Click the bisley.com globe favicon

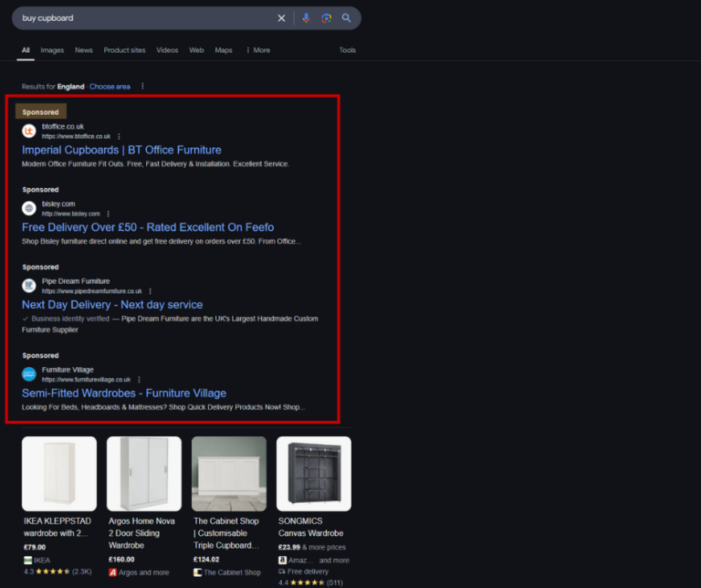pos(29,208)
